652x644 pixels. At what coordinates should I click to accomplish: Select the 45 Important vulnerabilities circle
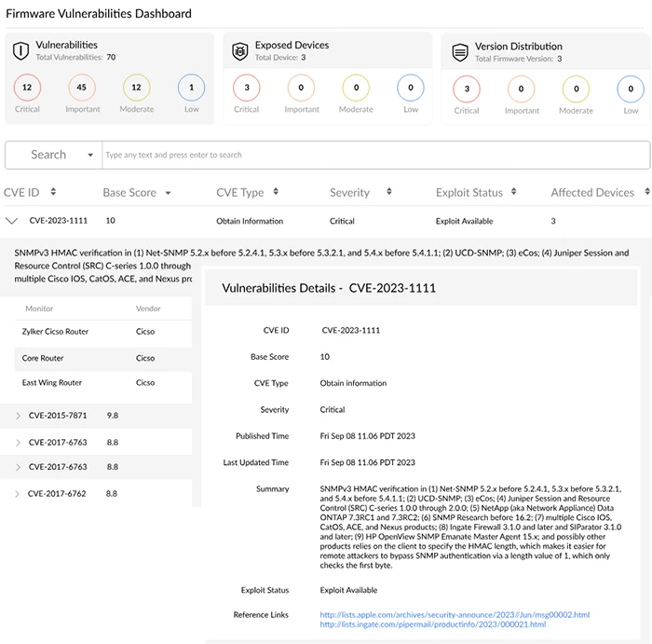tap(82, 88)
